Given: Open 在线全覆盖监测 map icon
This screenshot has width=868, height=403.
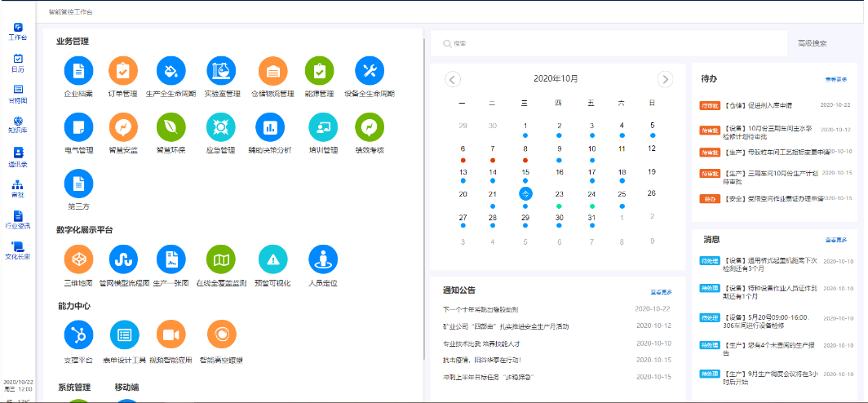Looking at the screenshot, I should (x=221, y=259).
